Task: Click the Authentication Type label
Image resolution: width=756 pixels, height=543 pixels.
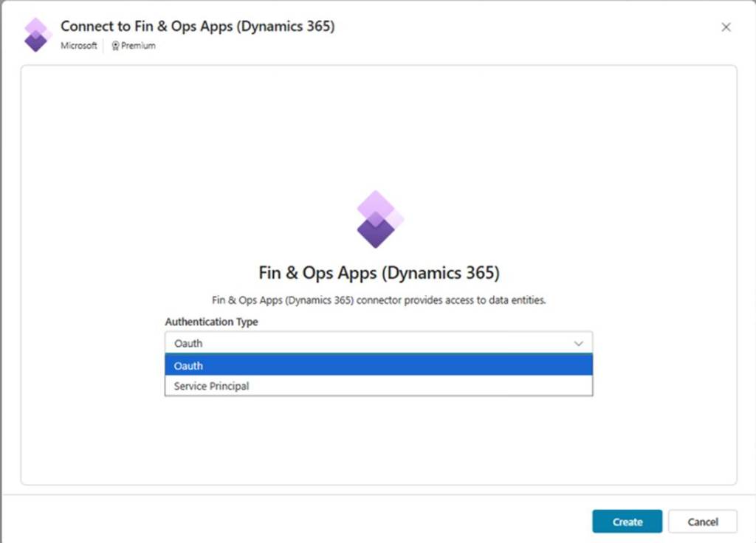Action: (x=211, y=322)
